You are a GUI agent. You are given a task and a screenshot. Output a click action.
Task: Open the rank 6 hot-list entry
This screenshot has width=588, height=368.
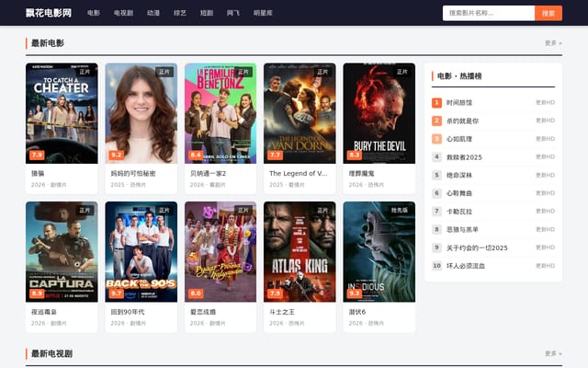493,193
